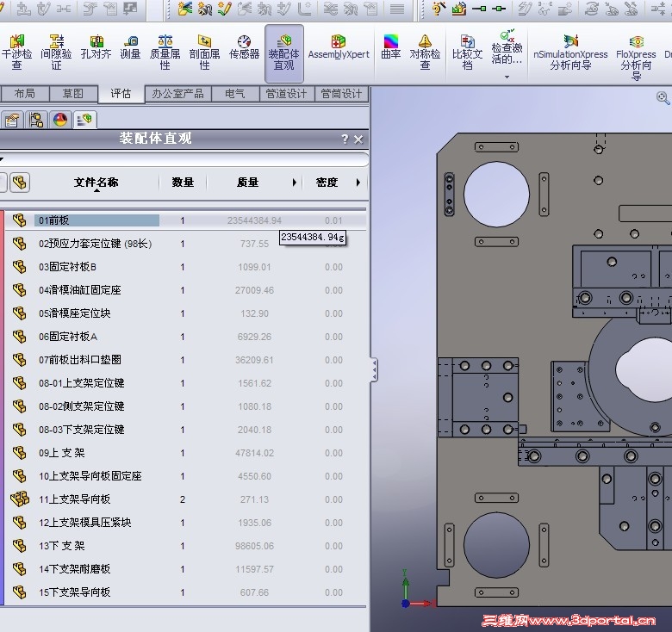Open 质量属性 mass properties
Image resolution: width=672 pixels, height=632 pixels.
165,53
